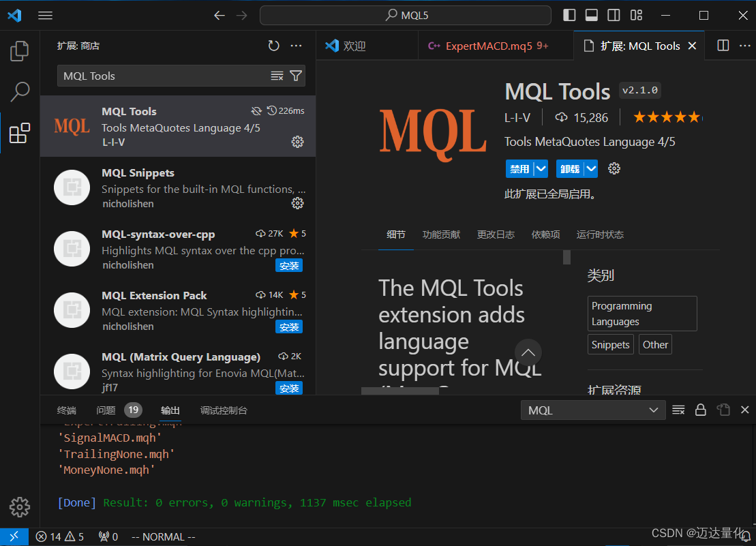Click the Other category tag

point(655,344)
